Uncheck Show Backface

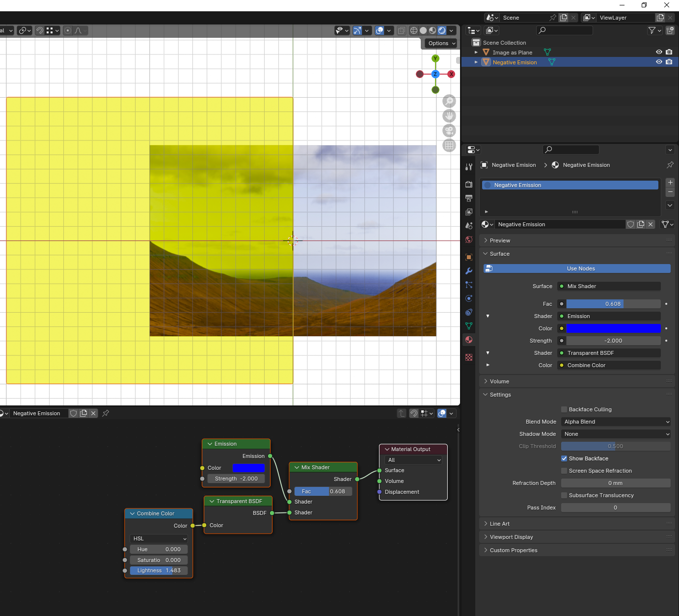coord(564,458)
